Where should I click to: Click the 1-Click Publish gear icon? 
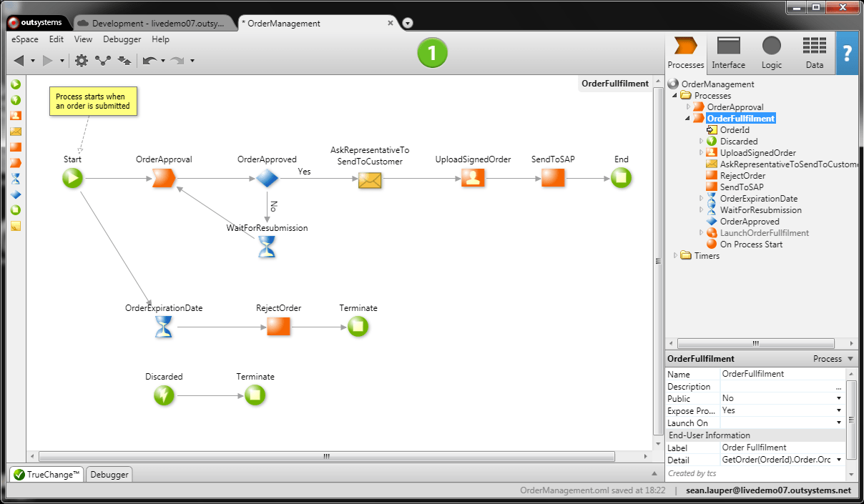coord(81,60)
